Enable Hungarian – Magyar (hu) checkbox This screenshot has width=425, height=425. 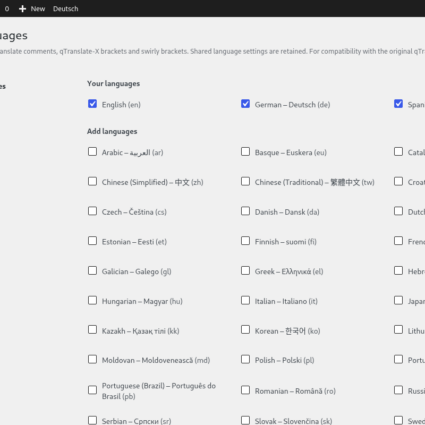point(92,300)
